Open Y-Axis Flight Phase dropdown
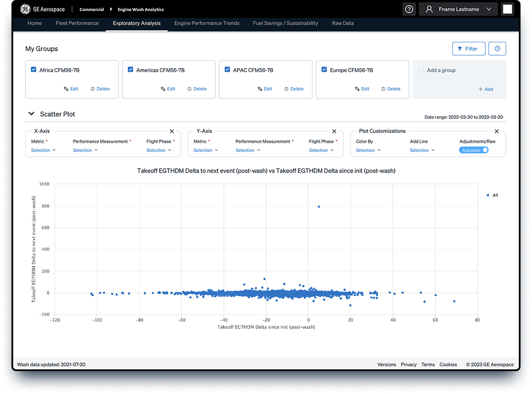This screenshot has height=394, width=532. [x=321, y=150]
